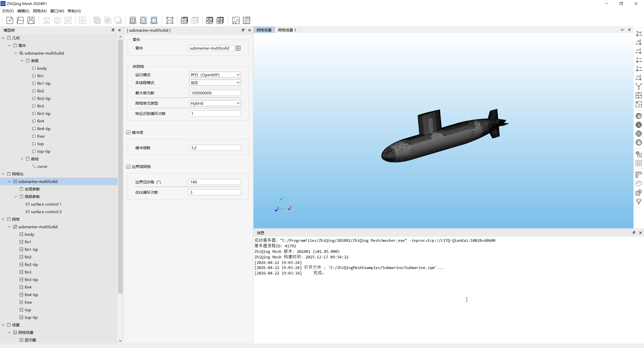This screenshot has height=348, width=644.
Task: Select fin3-tip surface under 表面
Action: [44, 113]
